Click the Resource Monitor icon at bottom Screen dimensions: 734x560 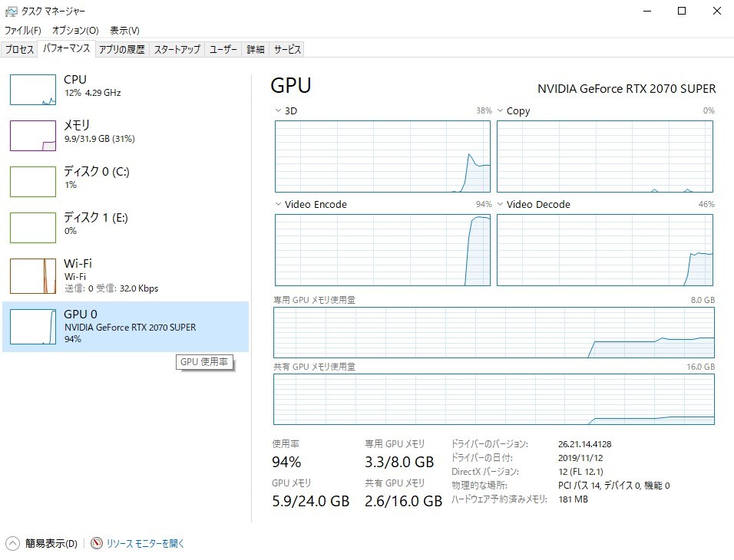97,543
